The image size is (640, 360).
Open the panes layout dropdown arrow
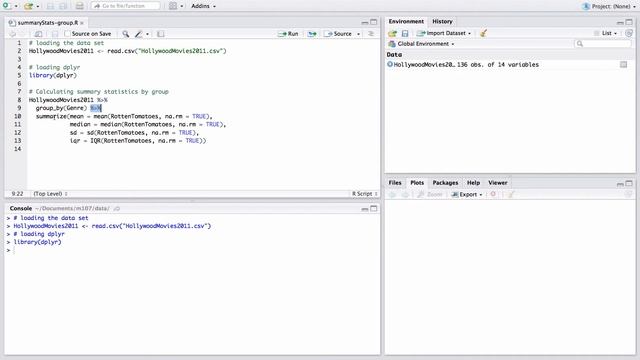pos(182,6)
